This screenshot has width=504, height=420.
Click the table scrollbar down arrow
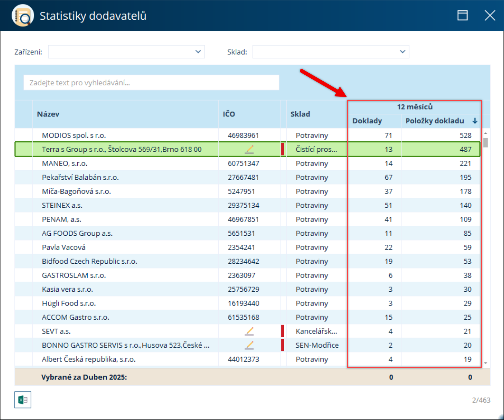tap(486, 363)
